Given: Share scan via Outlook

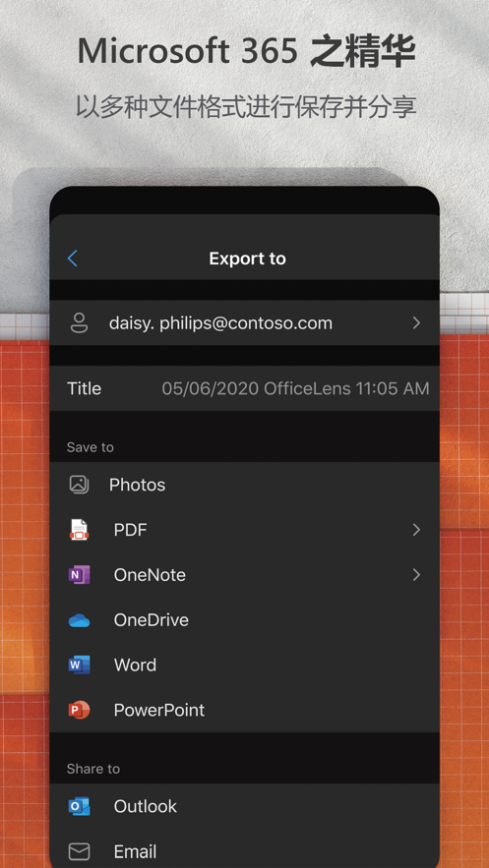Looking at the screenshot, I should [244, 806].
